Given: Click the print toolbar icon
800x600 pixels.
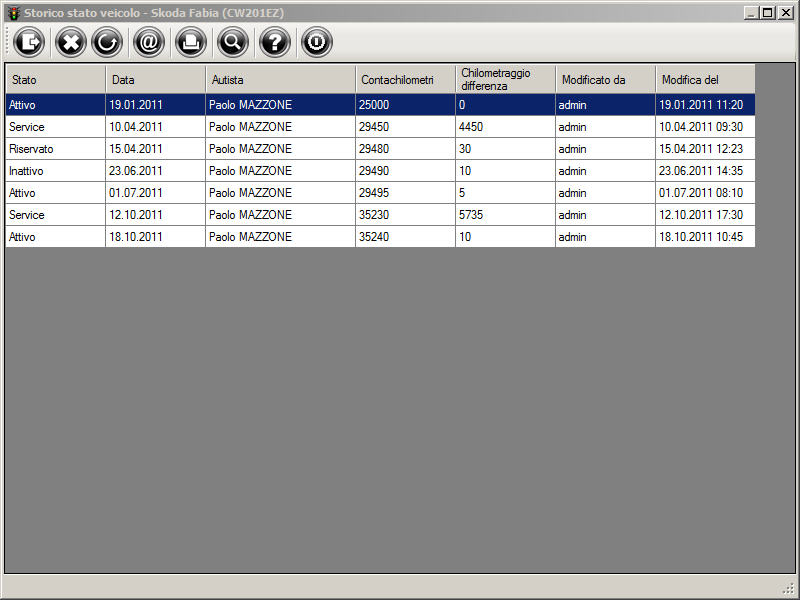Looking at the screenshot, I should (191, 42).
